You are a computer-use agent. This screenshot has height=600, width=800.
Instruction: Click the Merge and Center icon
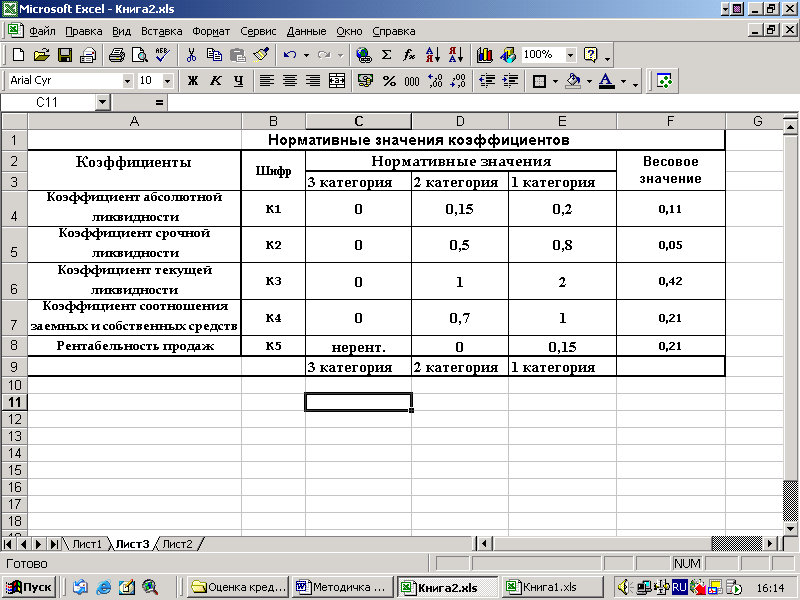click(x=337, y=81)
